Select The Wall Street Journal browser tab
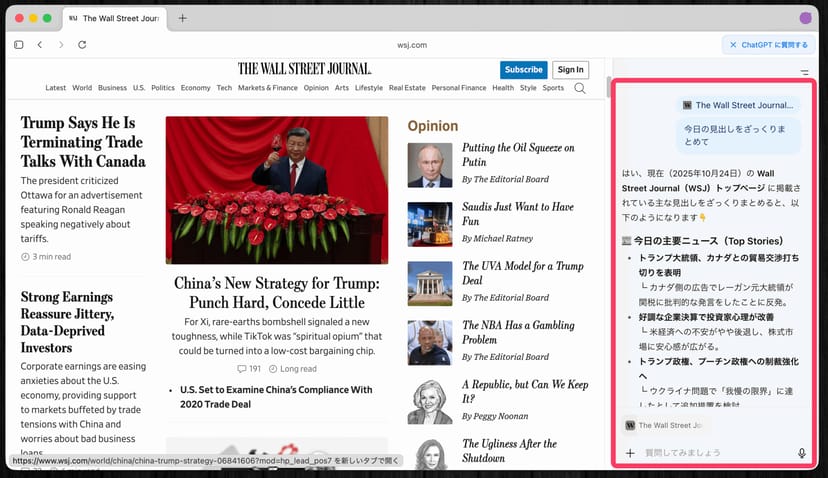 (115, 18)
